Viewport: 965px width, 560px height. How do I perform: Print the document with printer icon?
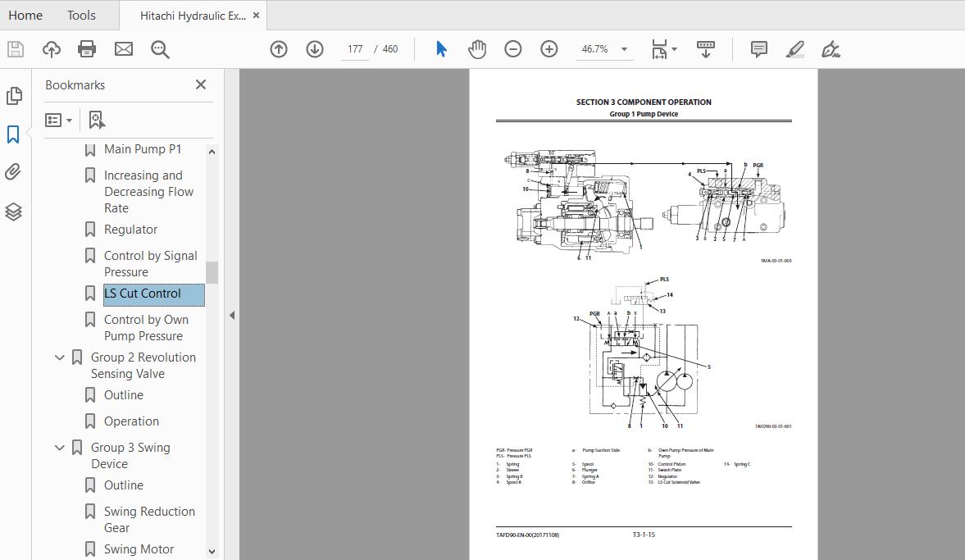pyautogui.click(x=87, y=49)
